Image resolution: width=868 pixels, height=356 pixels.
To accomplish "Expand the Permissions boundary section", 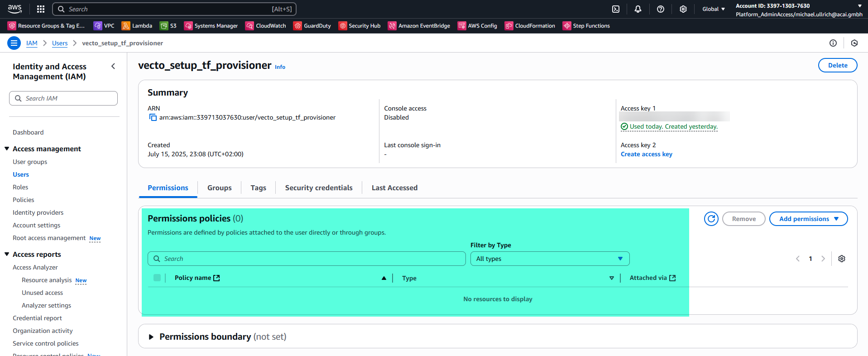I will [151, 337].
